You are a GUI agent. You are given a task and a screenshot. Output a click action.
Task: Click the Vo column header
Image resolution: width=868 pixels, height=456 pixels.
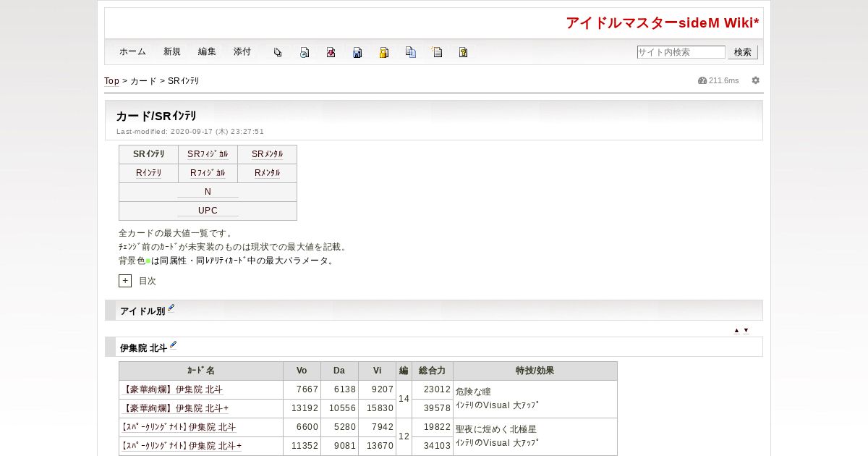302,371
